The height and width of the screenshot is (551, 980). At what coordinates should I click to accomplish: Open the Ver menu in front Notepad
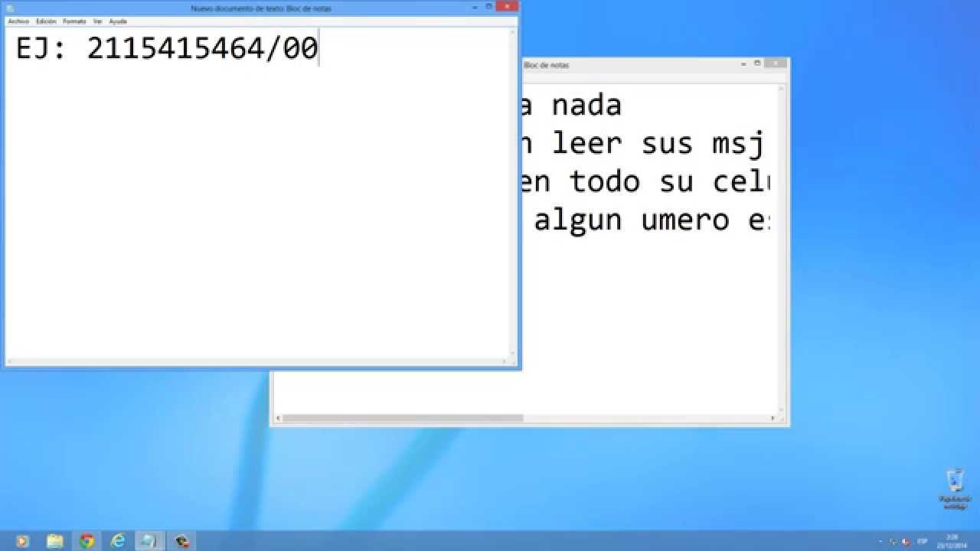[x=98, y=21]
